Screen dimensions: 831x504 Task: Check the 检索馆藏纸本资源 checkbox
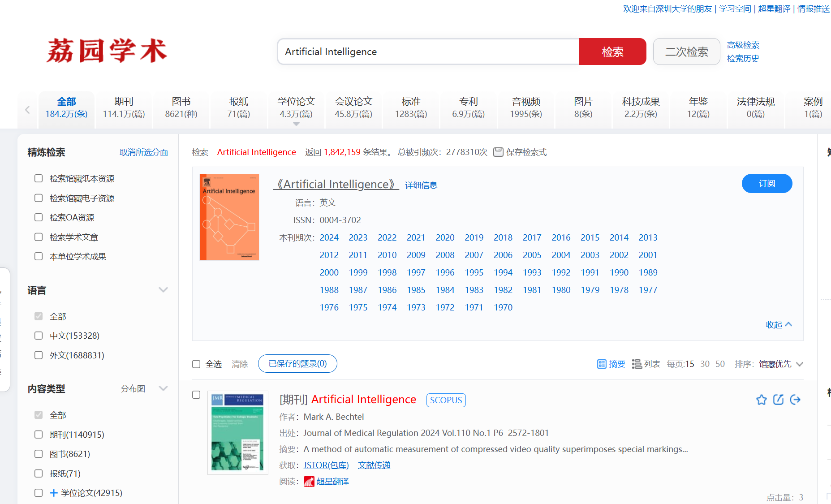(39, 178)
